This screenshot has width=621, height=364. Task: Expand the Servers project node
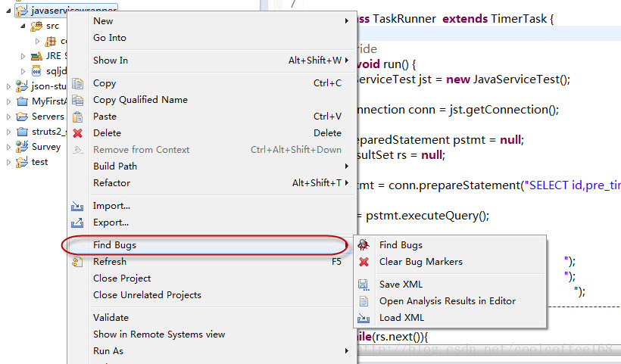pos(9,117)
